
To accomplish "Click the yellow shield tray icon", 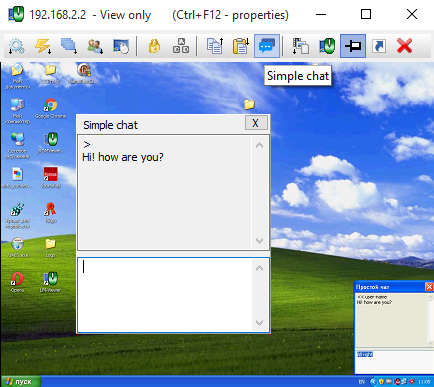I will 381,382.
